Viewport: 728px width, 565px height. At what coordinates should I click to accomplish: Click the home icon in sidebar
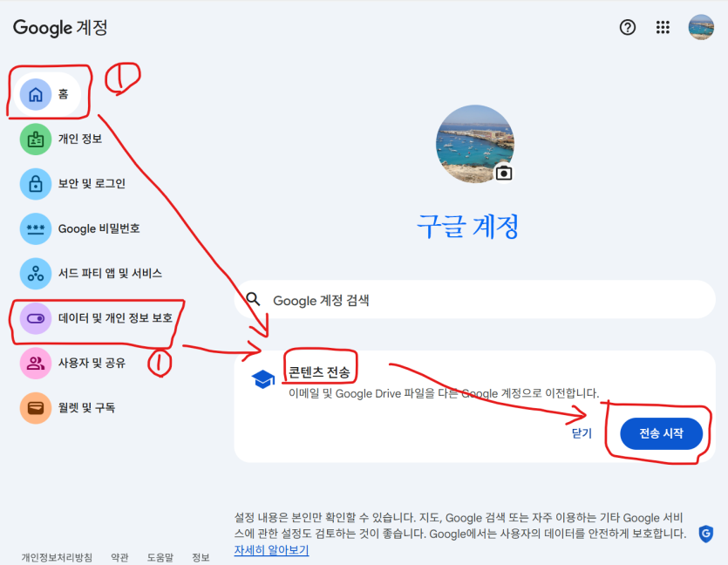pyautogui.click(x=35, y=94)
